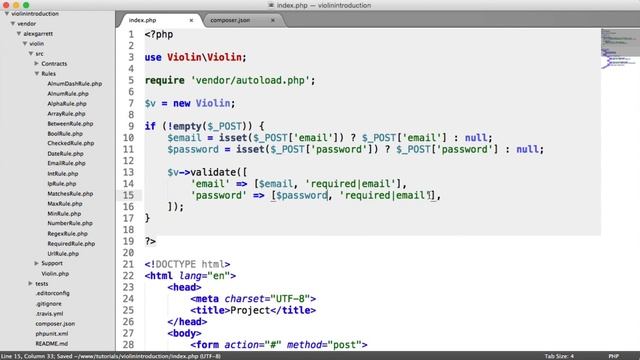
Task: Open IntRule.php file
Action: tap(62, 173)
